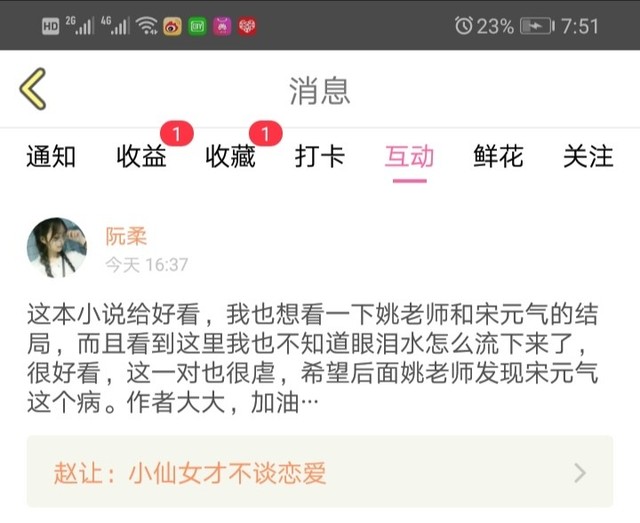Open the Weibo notification icon in status bar

(172, 27)
